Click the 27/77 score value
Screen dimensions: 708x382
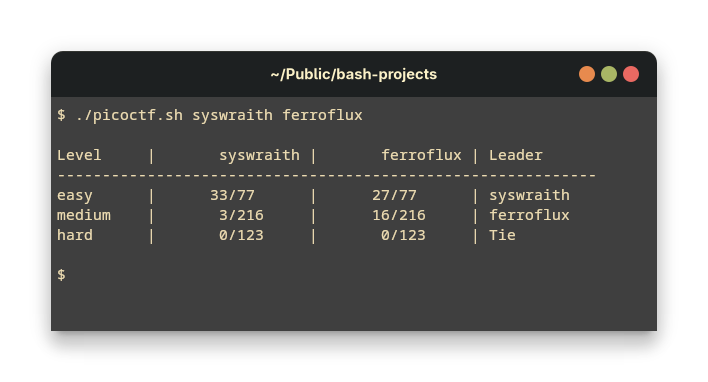point(394,196)
